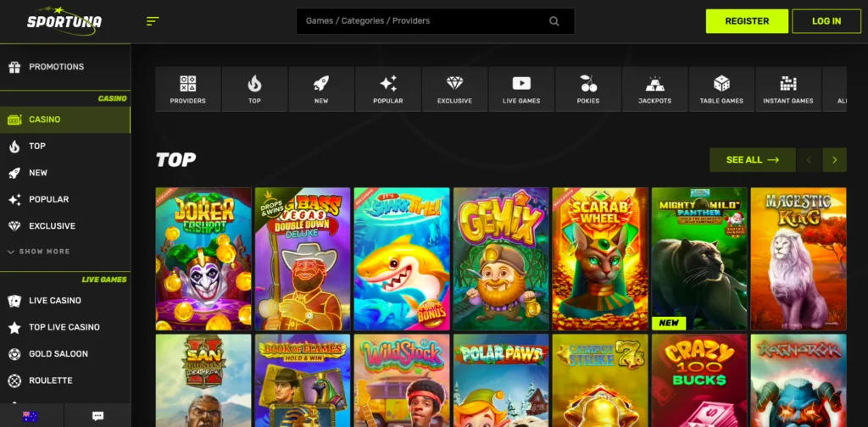Image resolution: width=868 pixels, height=427 pixels.
Task: Launch the Majestic King game
Action: tap(798, 259)
